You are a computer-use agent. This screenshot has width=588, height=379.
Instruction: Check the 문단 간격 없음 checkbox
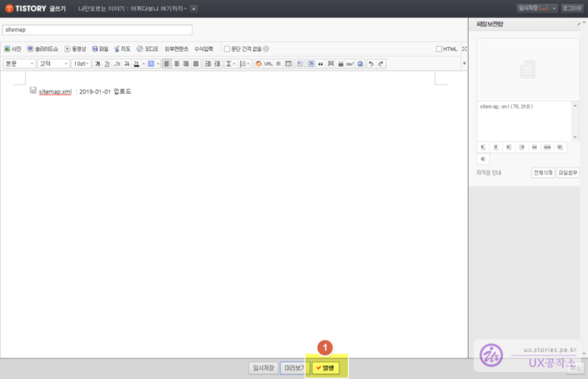pos(227,49)
